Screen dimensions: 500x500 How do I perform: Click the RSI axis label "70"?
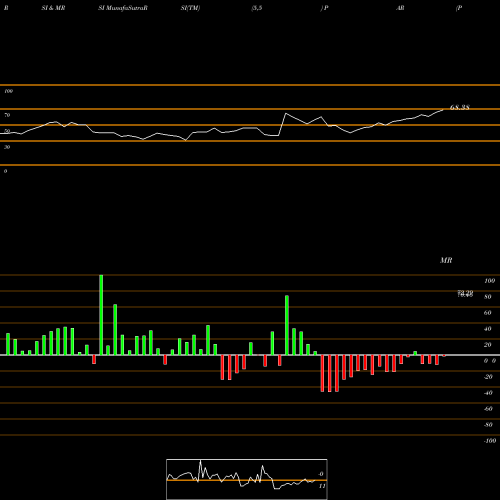[7, 115]
